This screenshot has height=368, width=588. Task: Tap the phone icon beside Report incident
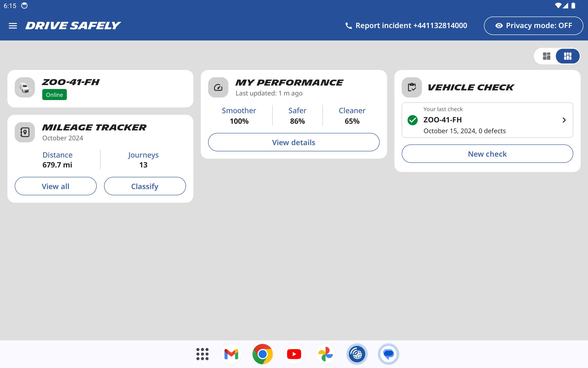tap(348, 26)
